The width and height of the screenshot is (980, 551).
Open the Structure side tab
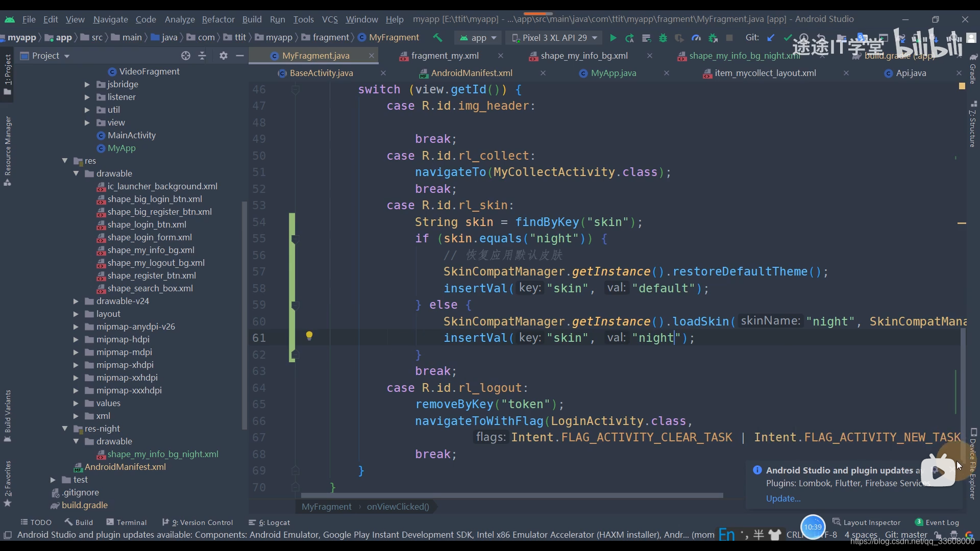[973, 124]
